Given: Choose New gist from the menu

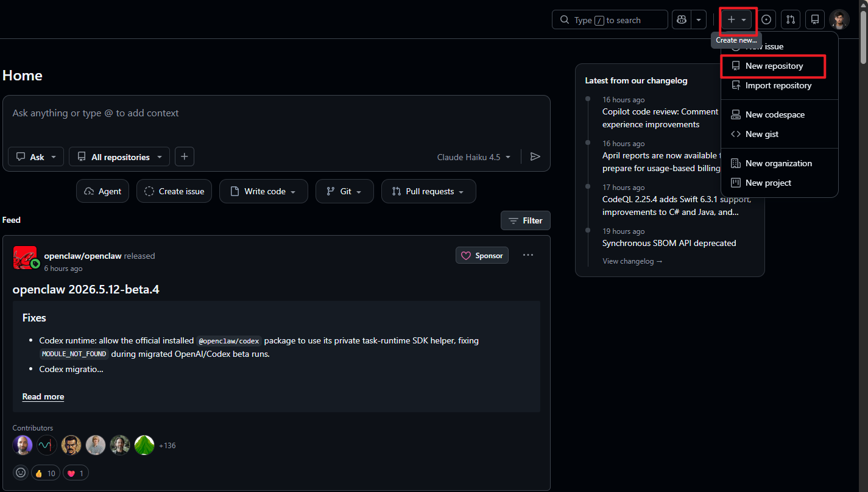Looking at the screenshot, I should click(x=780, y=134).
